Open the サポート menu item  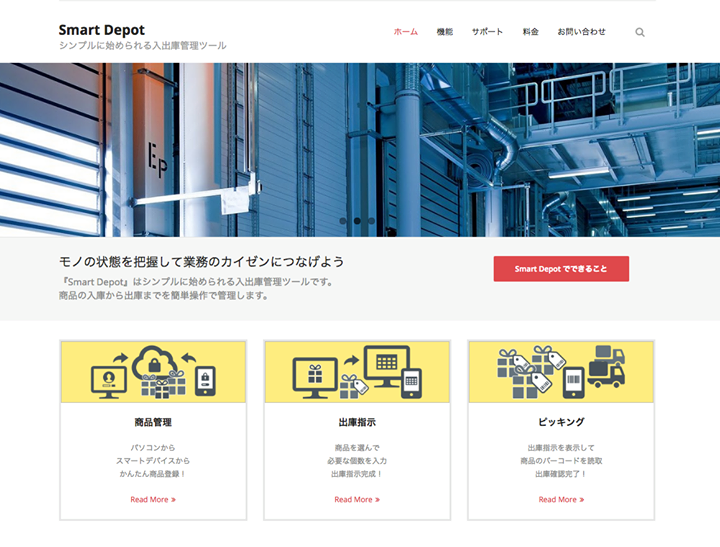click(487, 32)
